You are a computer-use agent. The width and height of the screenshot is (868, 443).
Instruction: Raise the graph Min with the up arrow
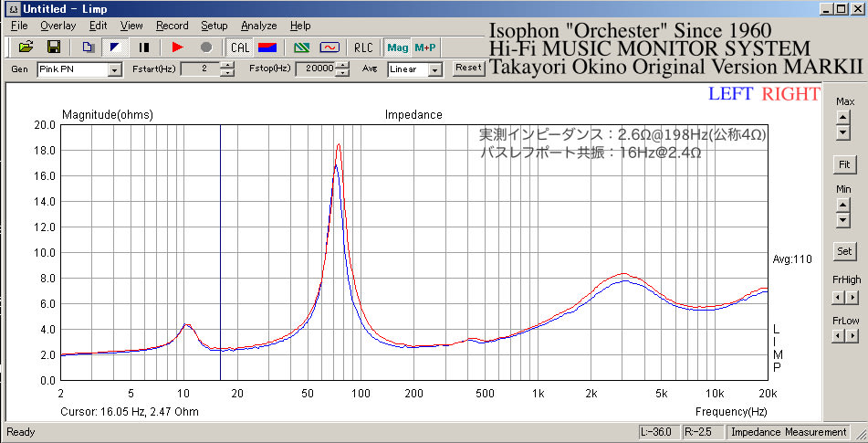point(842,205)
